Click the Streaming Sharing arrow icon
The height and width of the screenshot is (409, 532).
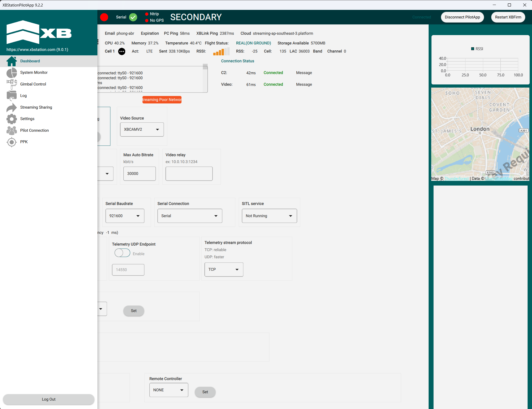(11, 107)
